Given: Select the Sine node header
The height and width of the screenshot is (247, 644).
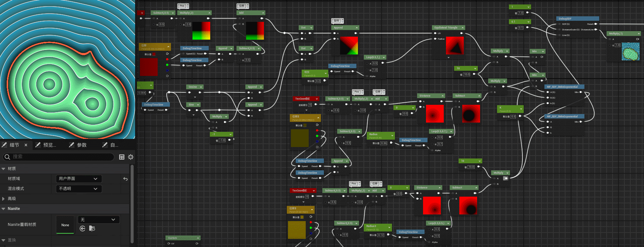Looking at the screenshot, I should click(193, 104).
